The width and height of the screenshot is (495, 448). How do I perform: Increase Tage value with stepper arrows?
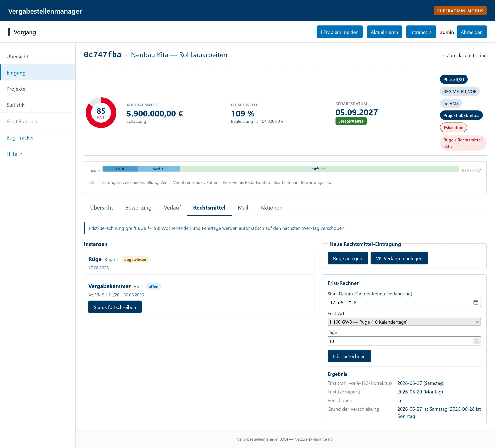[x=476, y=339]
